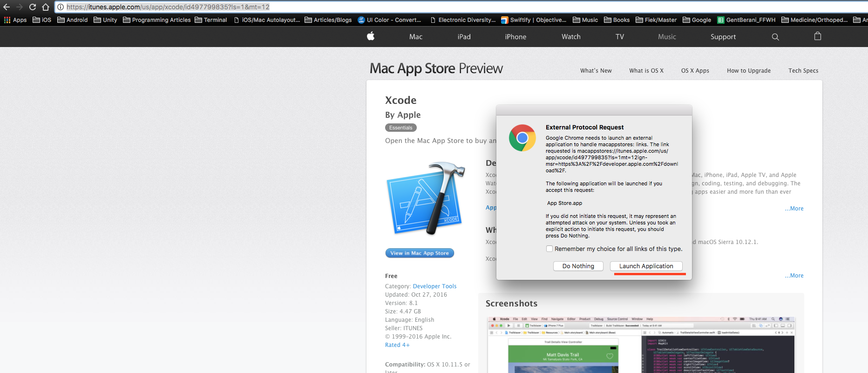Open TV in Apple navigation bar

620,37
